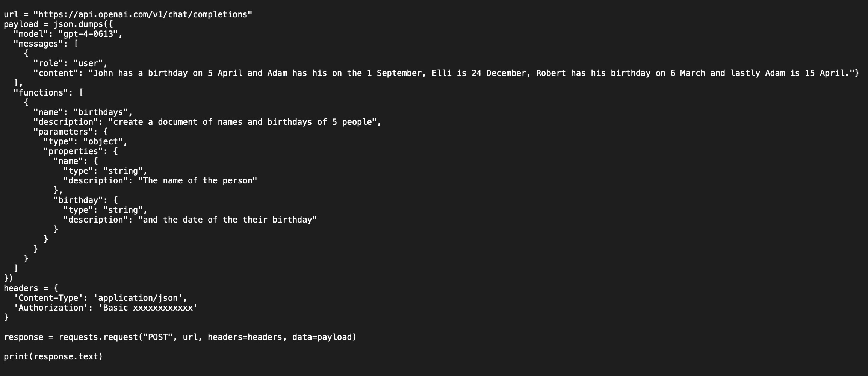Image resolution: width=868 pixels, height=376 pixels.
Task: Click the "birthdays" function name value
Action: click(x=100, y=112)
